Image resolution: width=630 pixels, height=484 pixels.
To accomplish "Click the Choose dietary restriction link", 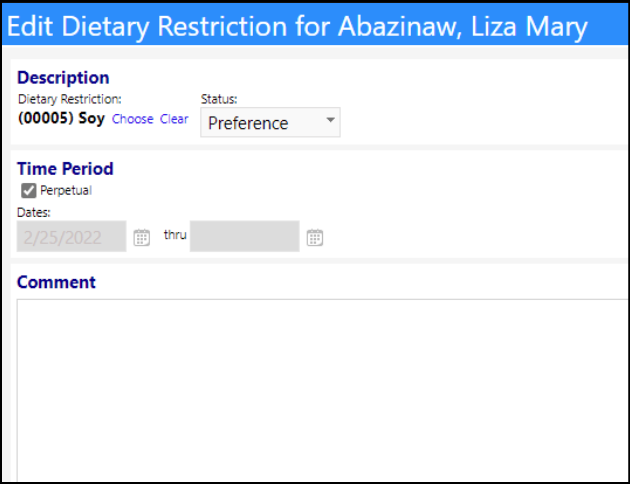I will 133,119.
